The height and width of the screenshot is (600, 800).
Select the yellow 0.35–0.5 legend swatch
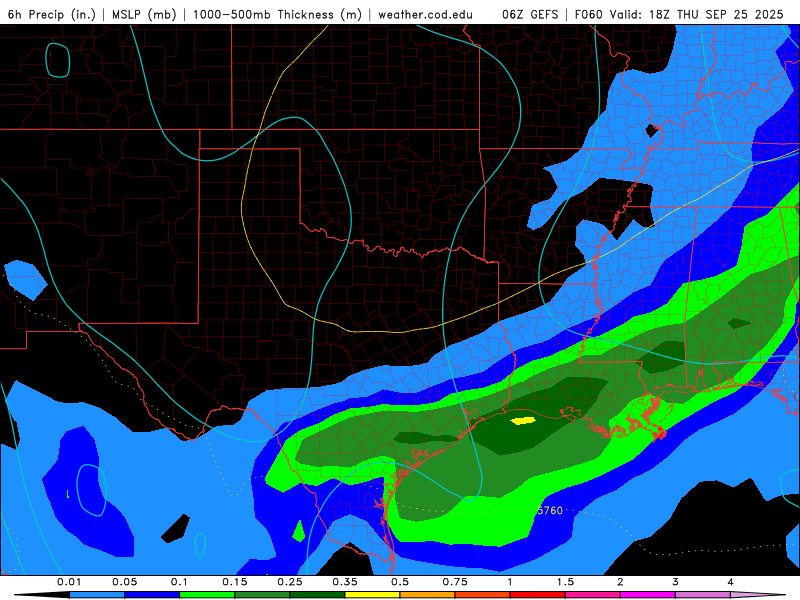372,595
